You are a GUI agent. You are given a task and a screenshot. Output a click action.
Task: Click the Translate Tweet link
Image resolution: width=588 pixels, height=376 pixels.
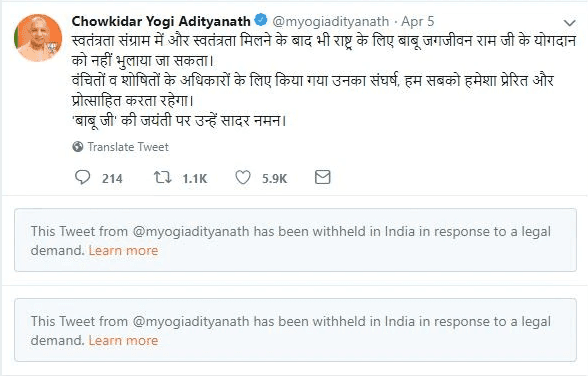coord(128,147)
